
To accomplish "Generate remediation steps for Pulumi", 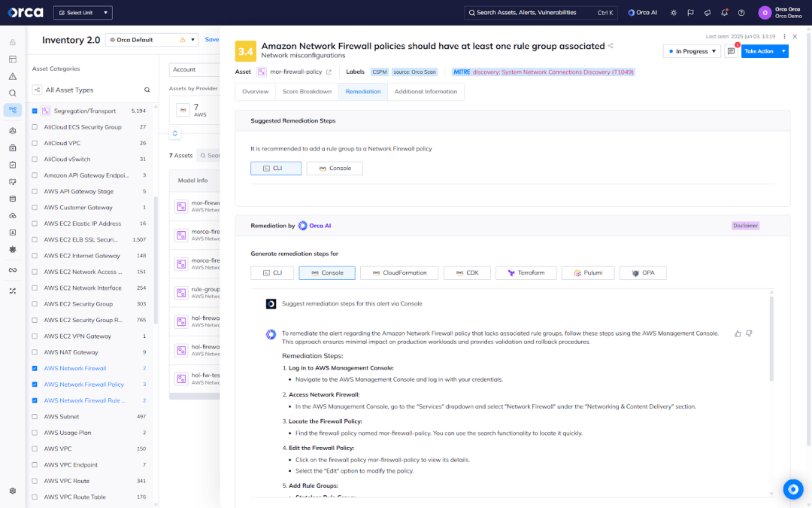I will (x=588, y=273).
